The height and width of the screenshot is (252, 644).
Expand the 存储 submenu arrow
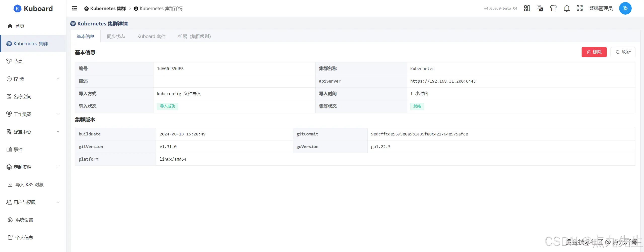(x=58, y=79)
